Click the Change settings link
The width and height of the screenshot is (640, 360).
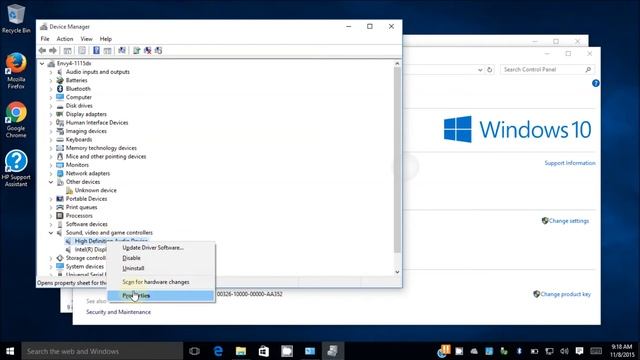pos(569,221)
